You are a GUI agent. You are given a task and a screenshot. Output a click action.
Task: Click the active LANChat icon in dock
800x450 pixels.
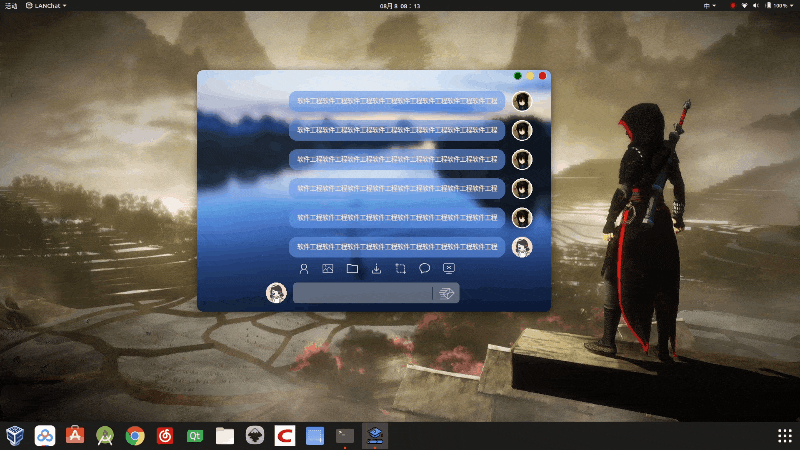[x=375, y=436]
